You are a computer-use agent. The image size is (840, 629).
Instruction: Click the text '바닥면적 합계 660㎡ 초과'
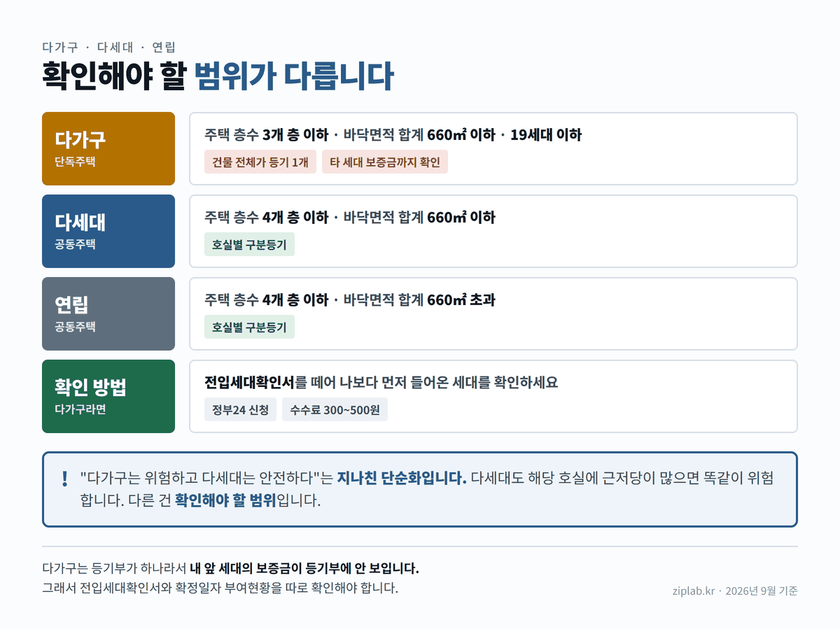click(419, 299)
